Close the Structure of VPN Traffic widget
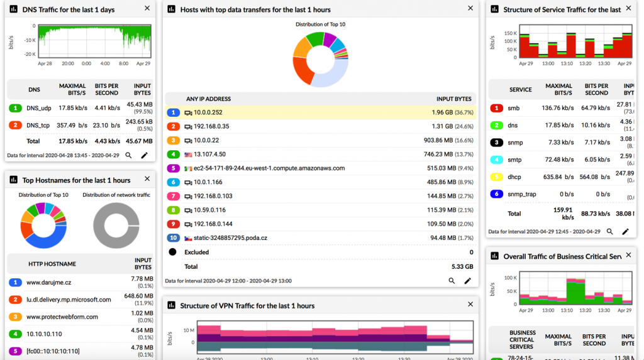644x360 pixels. click(x=470, y=304)
